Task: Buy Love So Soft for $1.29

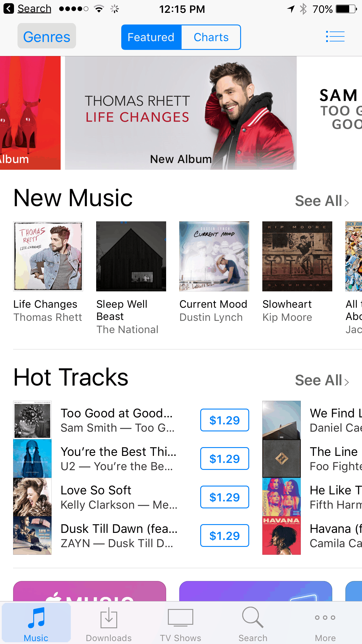Action: tap(224, 497)
